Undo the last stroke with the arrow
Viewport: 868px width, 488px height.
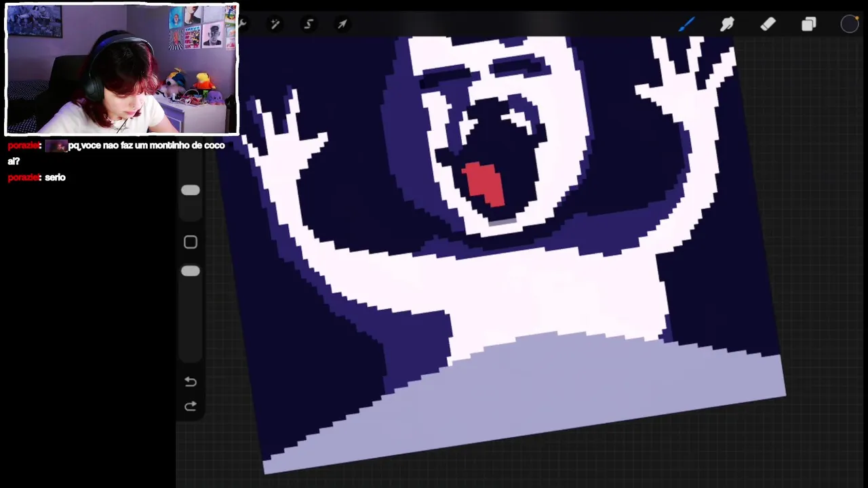click(x=191, y=382)
